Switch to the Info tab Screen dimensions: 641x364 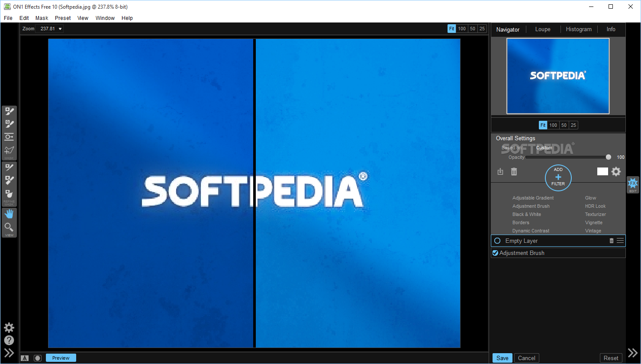coord(611,29)
